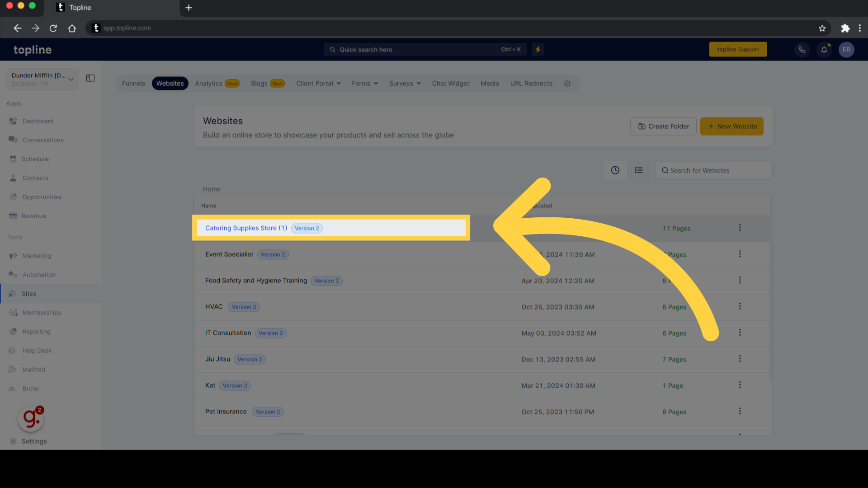Open the Chat Widget tab
868x488 pixels.
[x=450, y=84]
